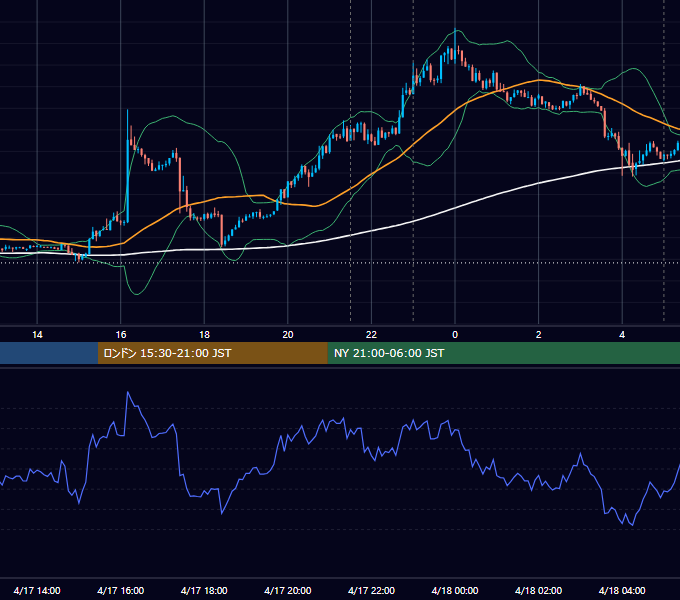The image size is (680, 600).
Task: Click the 0 hour axis label
Action: tap(455, 335)
